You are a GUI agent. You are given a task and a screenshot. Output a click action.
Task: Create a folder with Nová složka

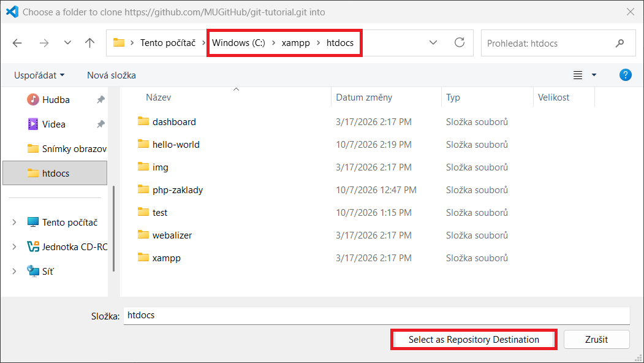pyautogui.click(x=112, y=75)
